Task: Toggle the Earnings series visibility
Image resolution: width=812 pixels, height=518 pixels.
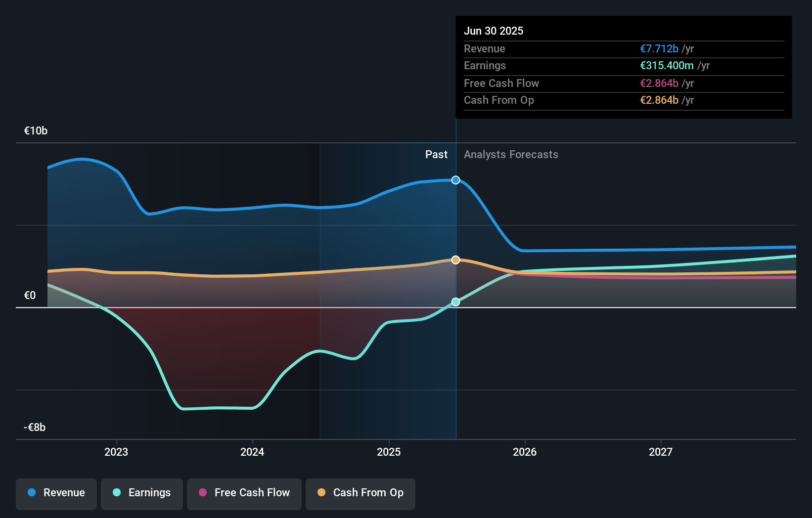Action: click(x=141, y=493)
